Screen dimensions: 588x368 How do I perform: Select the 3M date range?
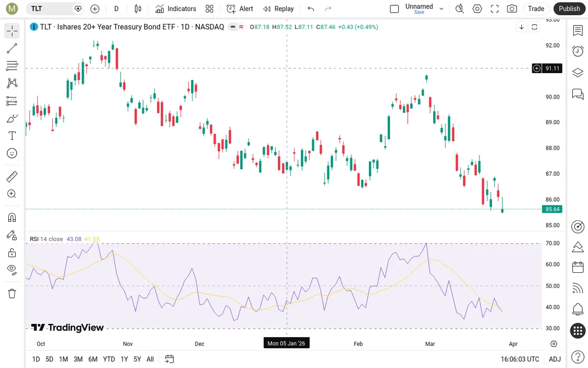click(78, 359)
